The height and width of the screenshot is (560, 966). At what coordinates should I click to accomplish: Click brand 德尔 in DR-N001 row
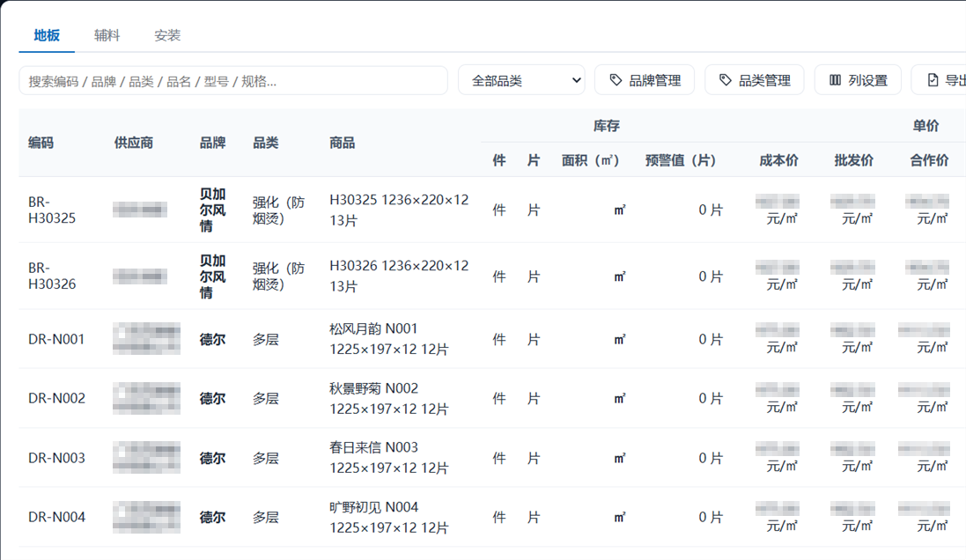coord(212,340)
